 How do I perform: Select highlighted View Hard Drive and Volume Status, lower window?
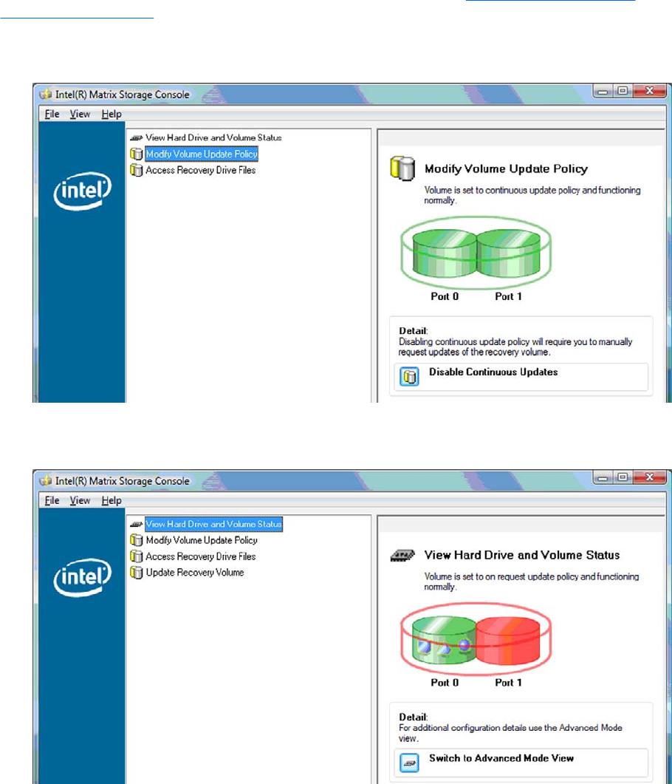click(214, 524)
